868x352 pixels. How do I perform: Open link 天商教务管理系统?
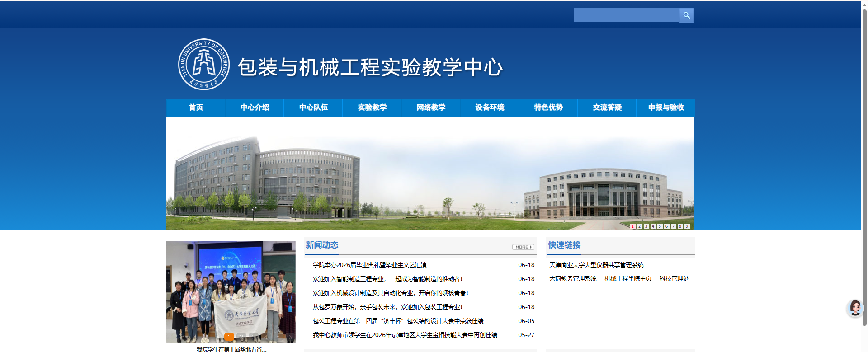click(x=573, y=278)
